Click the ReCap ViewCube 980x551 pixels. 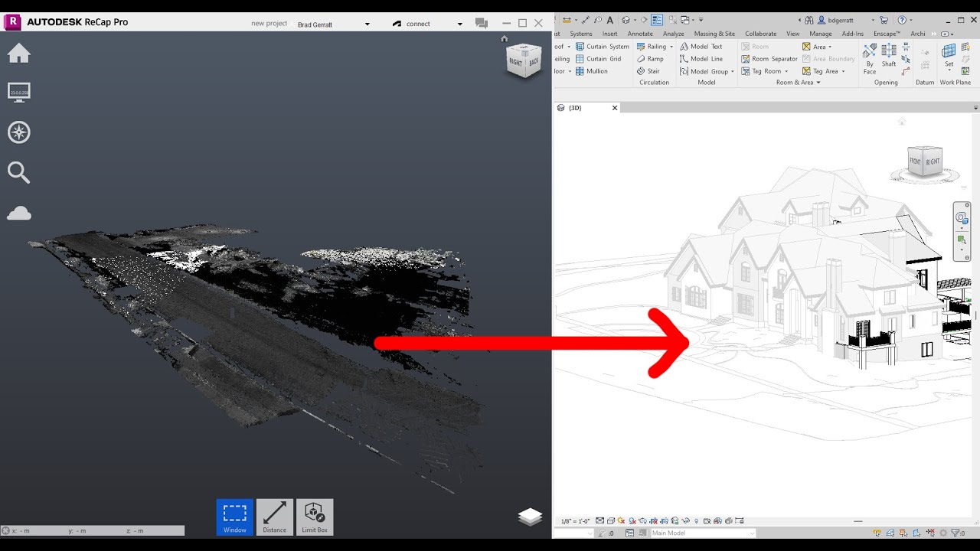coord(524,61)
